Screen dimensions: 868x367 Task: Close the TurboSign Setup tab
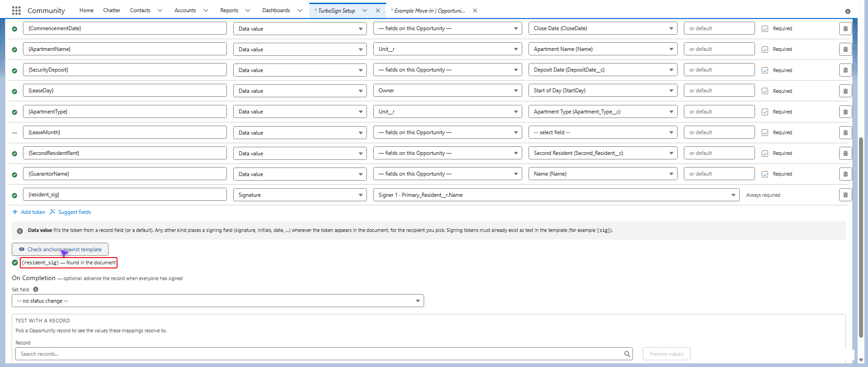point(378,10)
